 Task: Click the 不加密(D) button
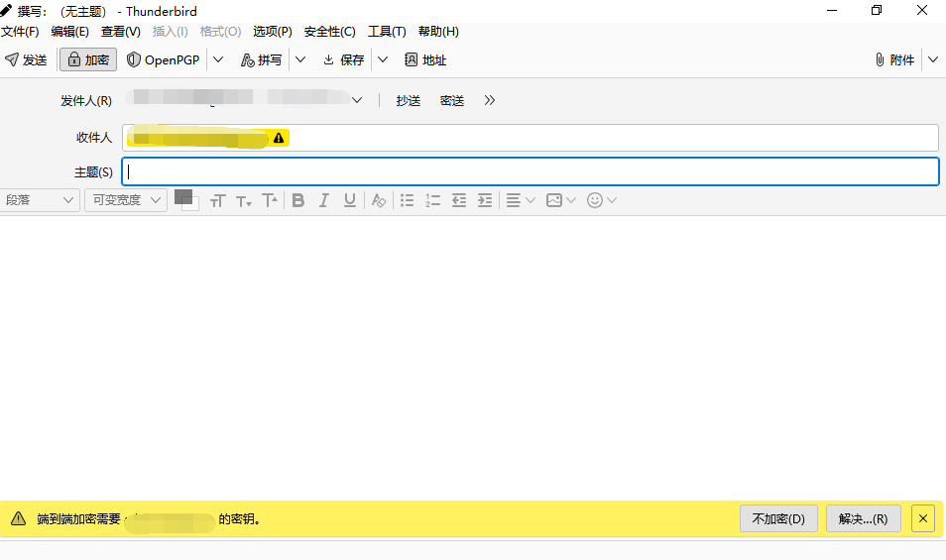click(778, 518)
